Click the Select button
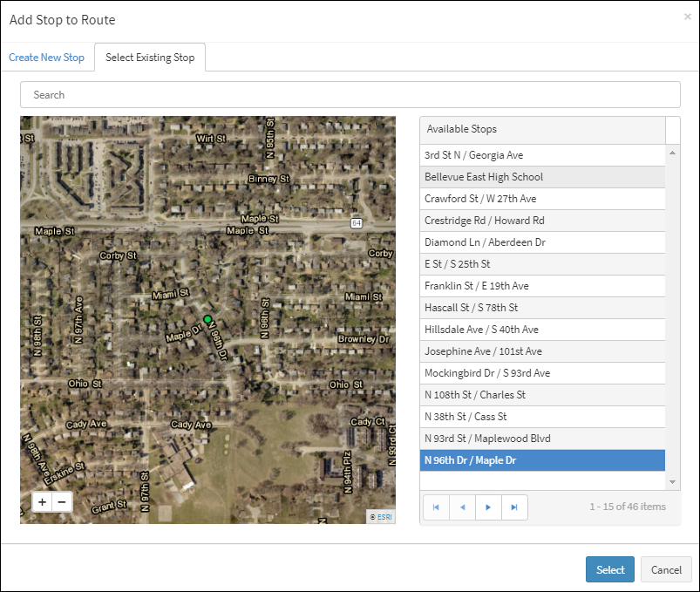This screenshot has width=700, height=592. (610, 569)
